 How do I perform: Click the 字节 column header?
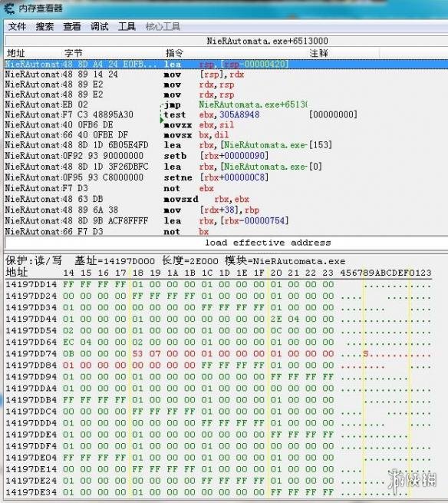tap(74, 53)
